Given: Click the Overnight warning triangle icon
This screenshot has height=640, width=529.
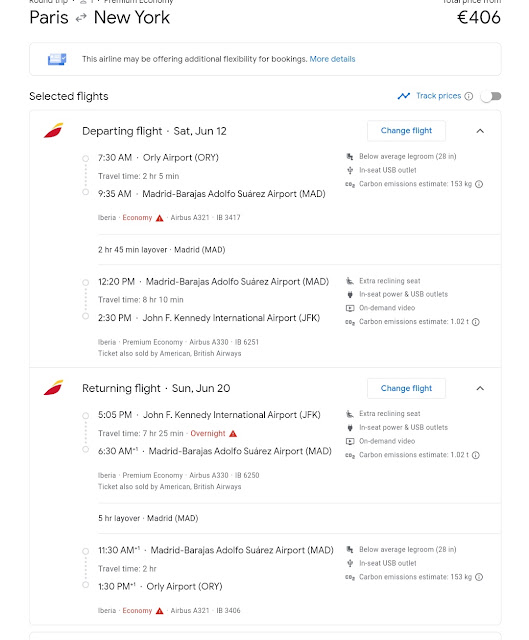Looking at the screenshot, I should (233, 433).
